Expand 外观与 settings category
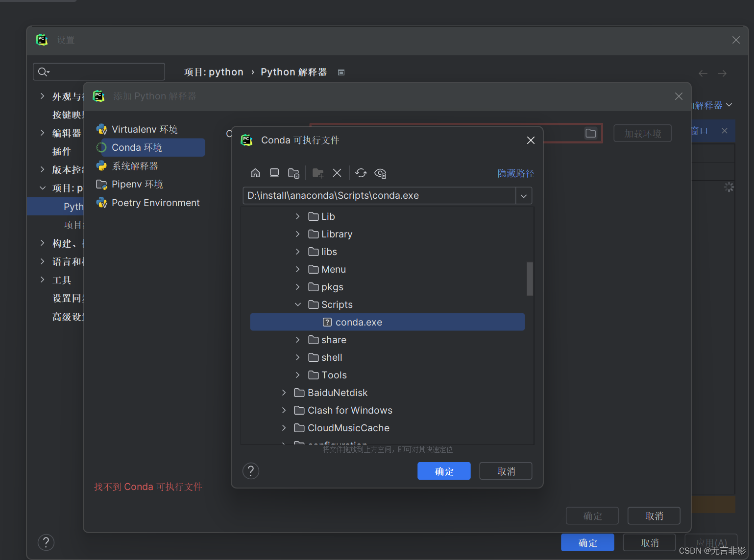 [43, 96]
